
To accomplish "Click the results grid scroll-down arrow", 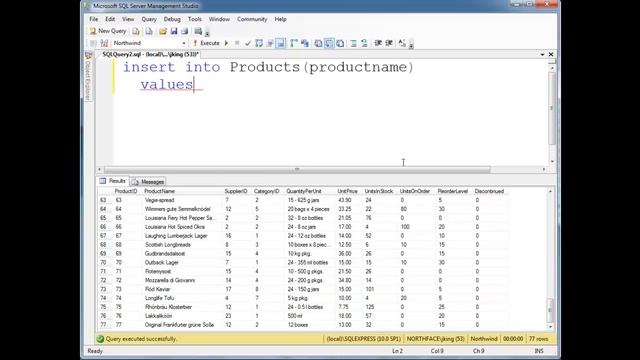I will [550, 327].
